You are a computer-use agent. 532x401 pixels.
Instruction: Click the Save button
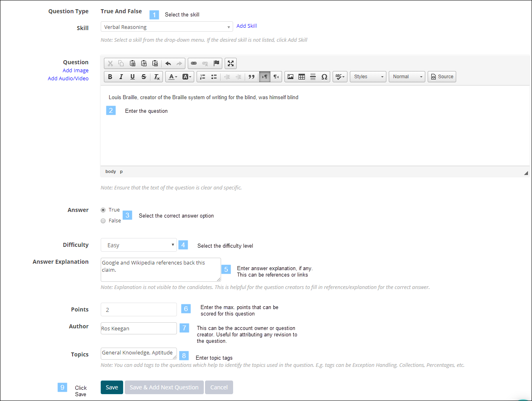pos(112,387)
